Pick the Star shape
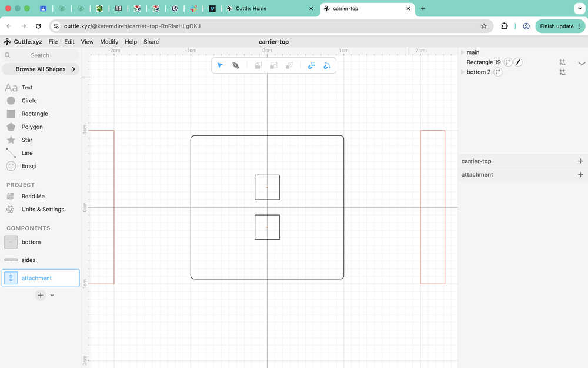Image resolution: width=588 pixels, height=368 pixels. [26, 140]
